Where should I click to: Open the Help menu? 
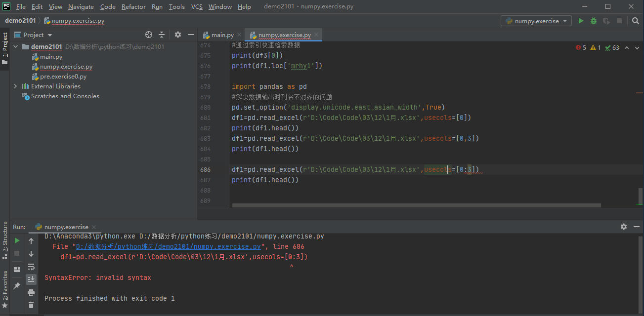(x=244, y=7)
